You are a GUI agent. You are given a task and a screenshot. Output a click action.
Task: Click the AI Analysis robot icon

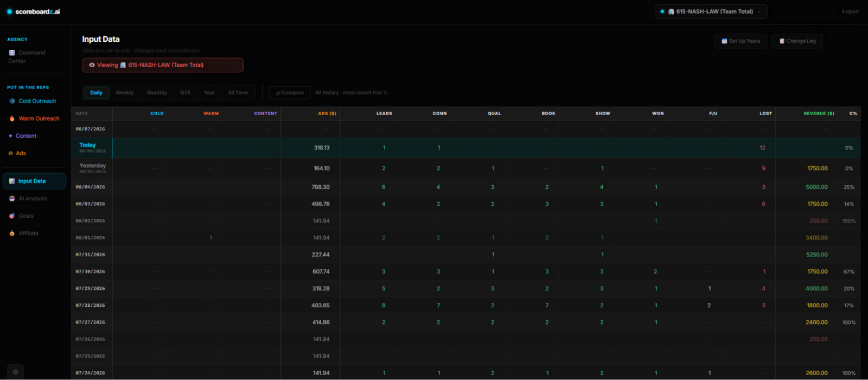coord(12,199)
